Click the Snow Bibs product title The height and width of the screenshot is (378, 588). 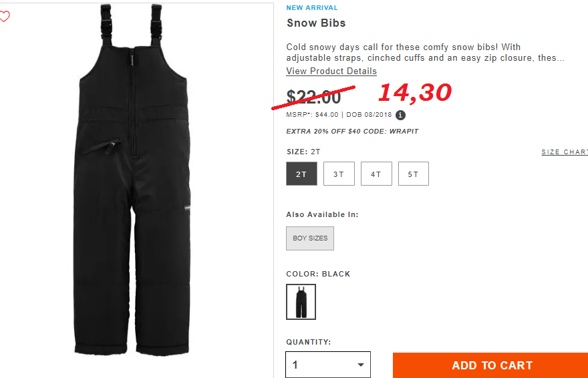[x=316, y=23]
